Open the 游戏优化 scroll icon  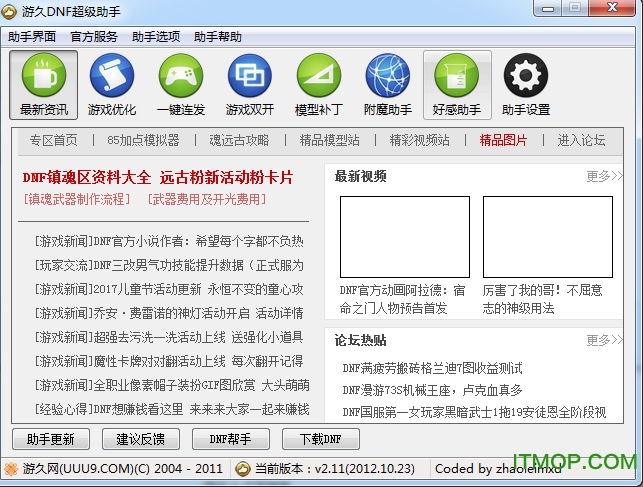(112, 85)
